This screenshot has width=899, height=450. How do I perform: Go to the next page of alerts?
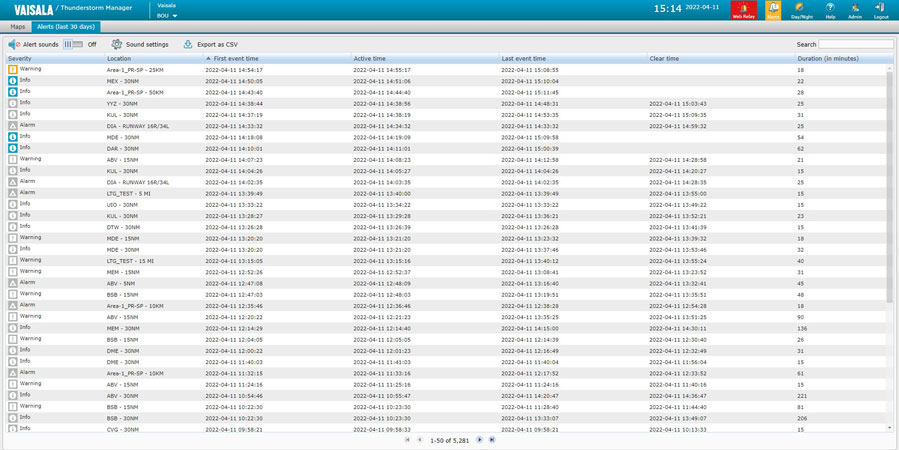click(480, 439)
